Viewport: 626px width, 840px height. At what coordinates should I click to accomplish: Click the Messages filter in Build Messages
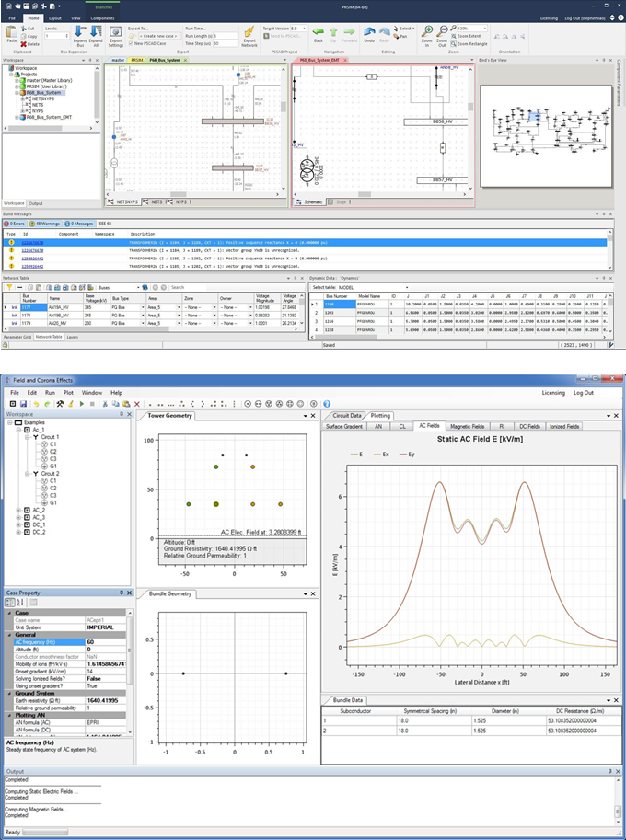tap(79, 224)
